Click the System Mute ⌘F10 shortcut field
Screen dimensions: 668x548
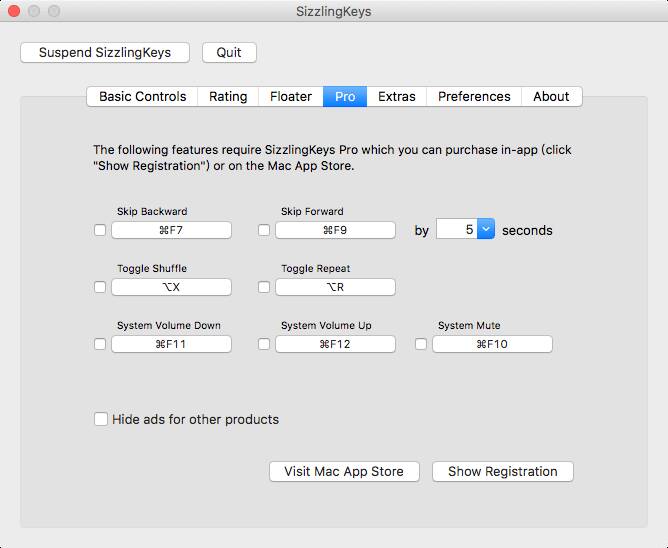coord(492,344)
